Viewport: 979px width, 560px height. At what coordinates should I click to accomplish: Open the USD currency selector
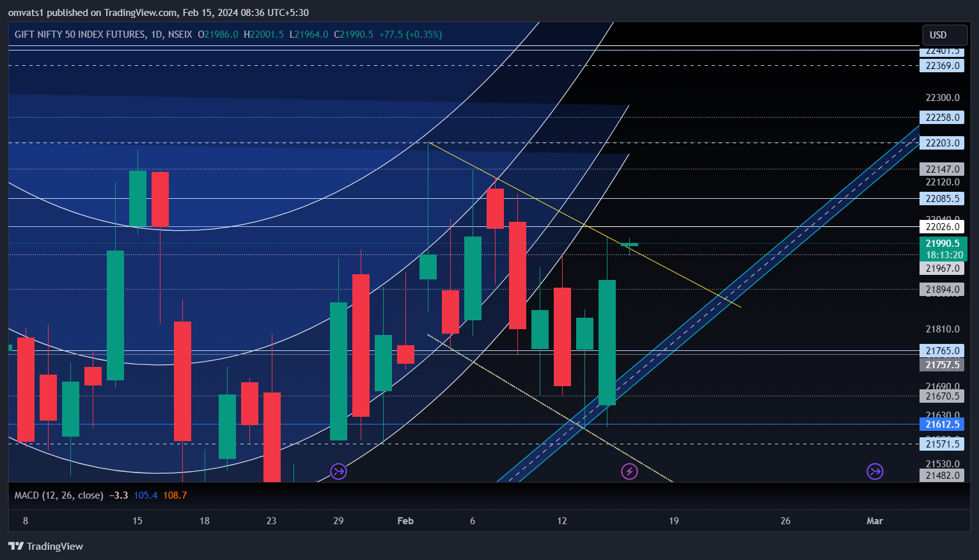coord(945,35)
